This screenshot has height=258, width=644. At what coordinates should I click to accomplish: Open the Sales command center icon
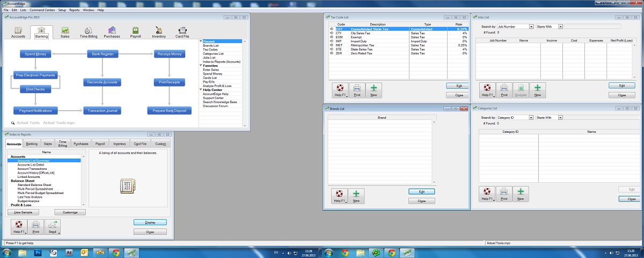coord(65,32)
